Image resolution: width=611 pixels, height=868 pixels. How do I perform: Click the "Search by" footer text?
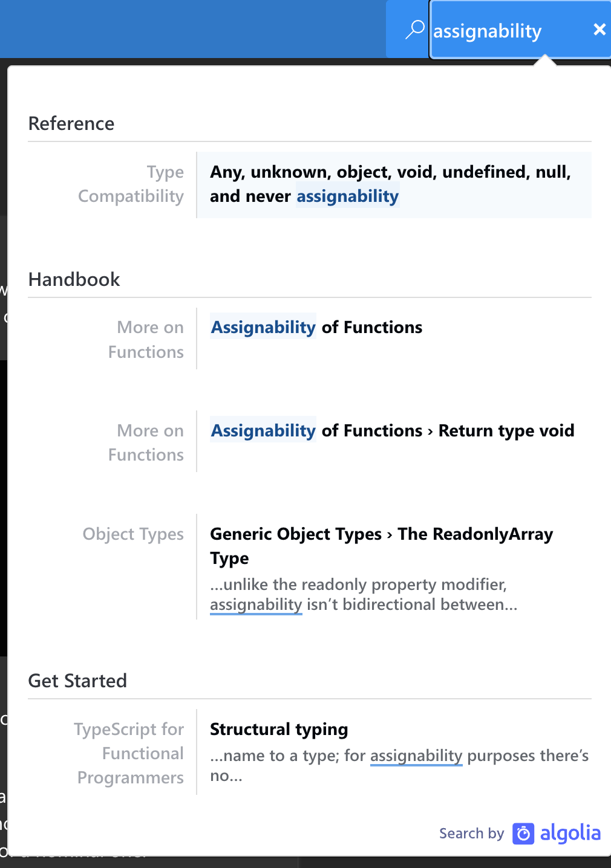471,834
